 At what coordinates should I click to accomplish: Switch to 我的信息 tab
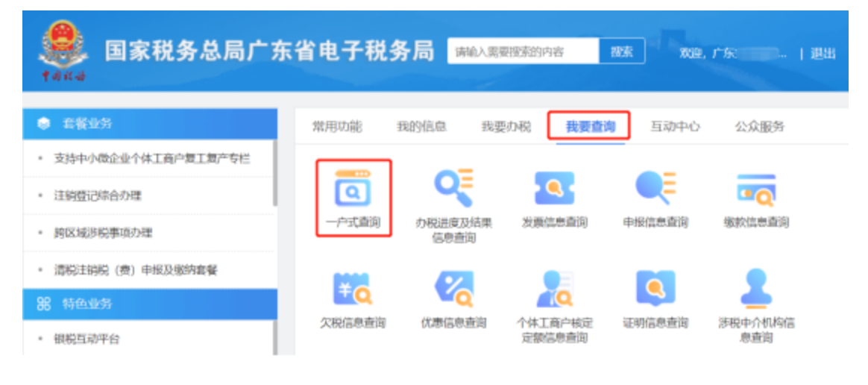click(x=421, y=127)
